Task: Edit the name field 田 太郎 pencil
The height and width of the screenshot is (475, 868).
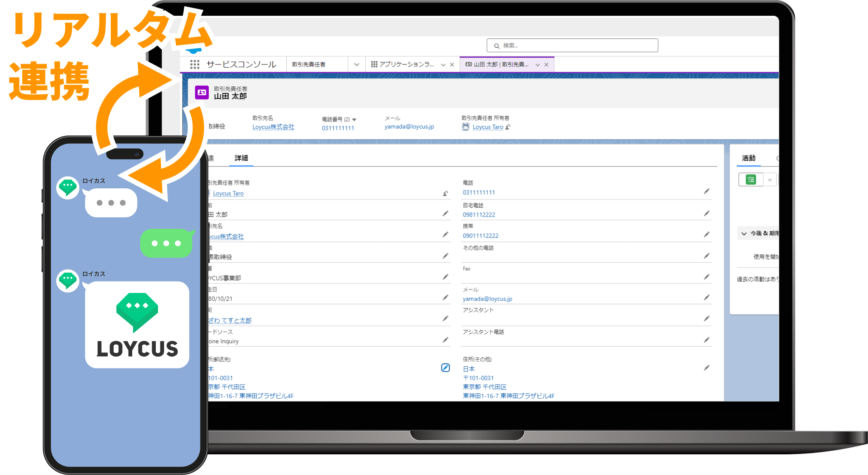Action: (446, 214)
